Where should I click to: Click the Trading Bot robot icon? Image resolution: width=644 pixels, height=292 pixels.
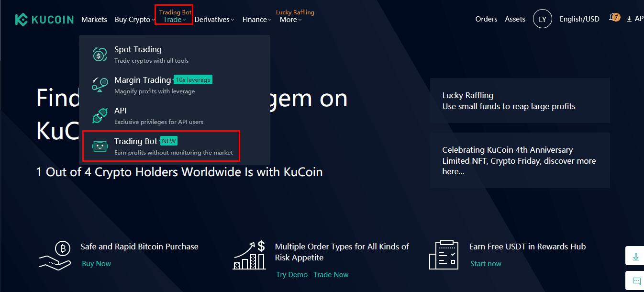tap(100, 146)
